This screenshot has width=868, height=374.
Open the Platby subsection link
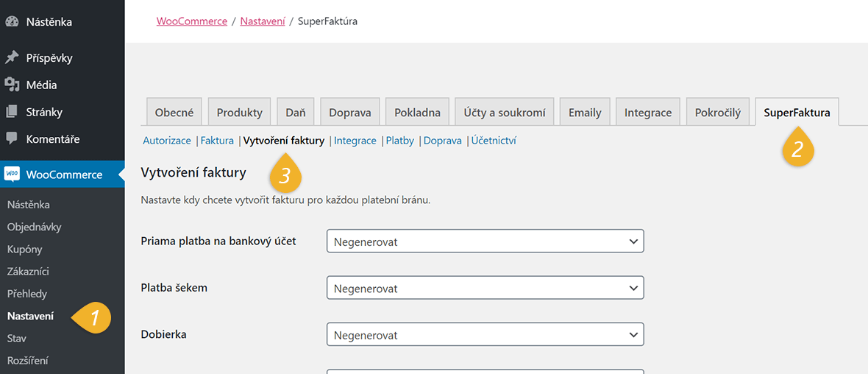click(399, 141)
